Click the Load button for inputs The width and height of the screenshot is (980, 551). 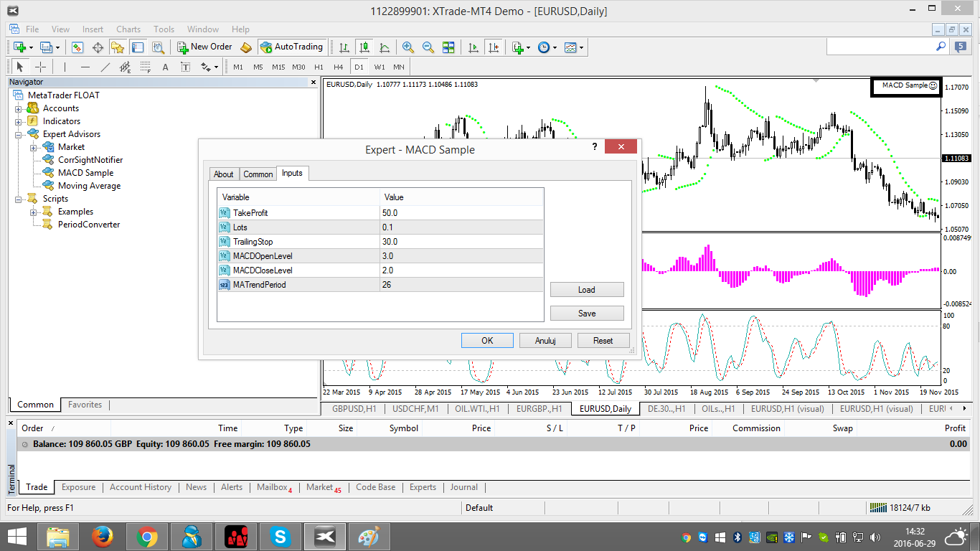point(586,290)
